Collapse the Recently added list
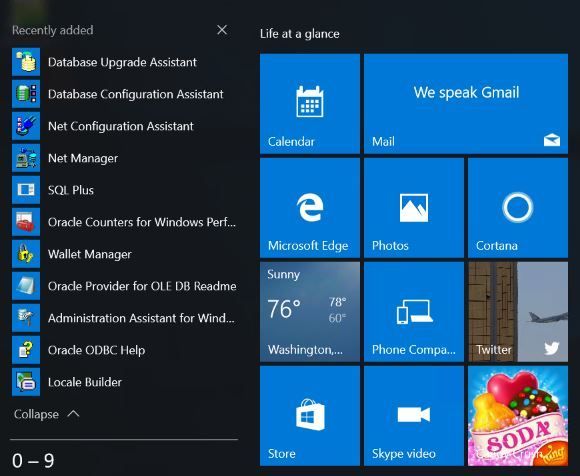 (47, 414)
